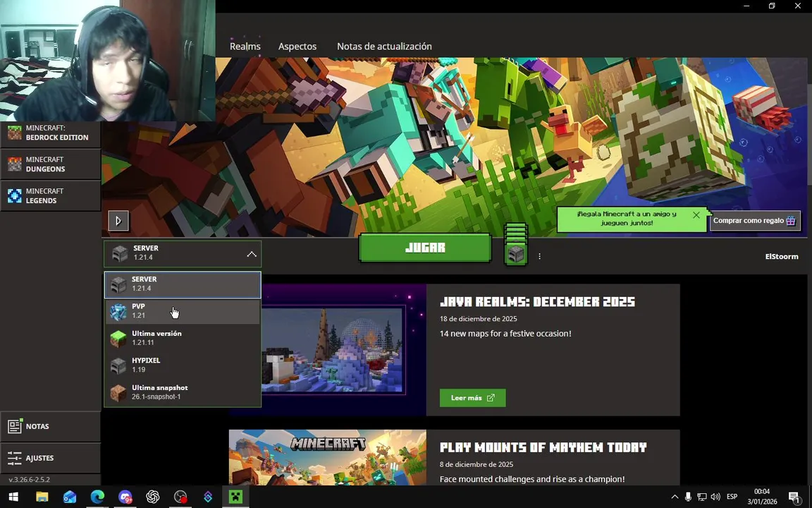Image resolution: width=812 pixels, height=508 pixels.
Task: Open the Windows Start menu
Action: [x=13, y=497]
